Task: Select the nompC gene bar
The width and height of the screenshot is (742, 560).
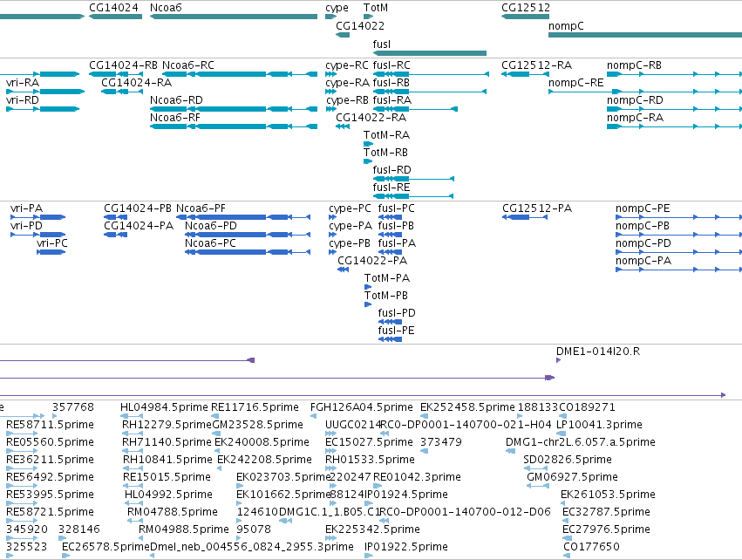Action: coord(645,35)
